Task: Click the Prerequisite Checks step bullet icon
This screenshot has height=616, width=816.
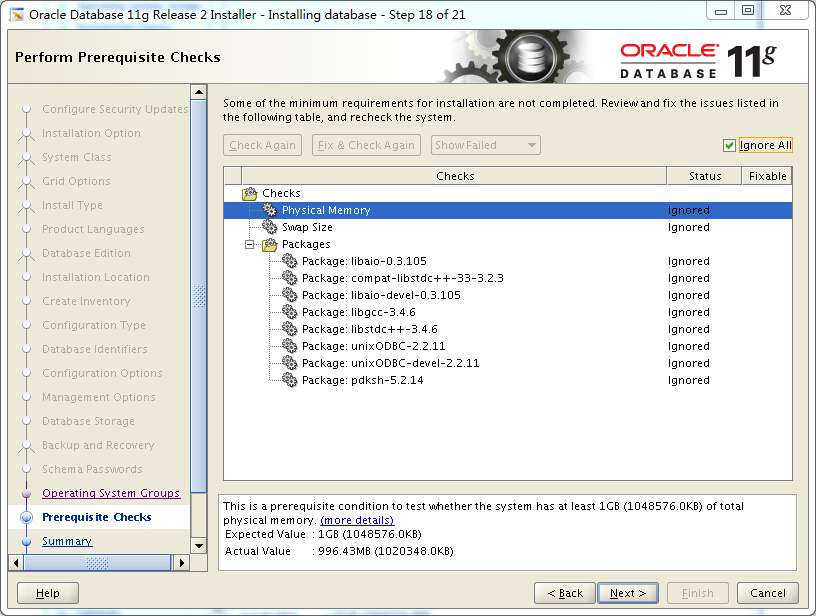Action: (26, 518)
